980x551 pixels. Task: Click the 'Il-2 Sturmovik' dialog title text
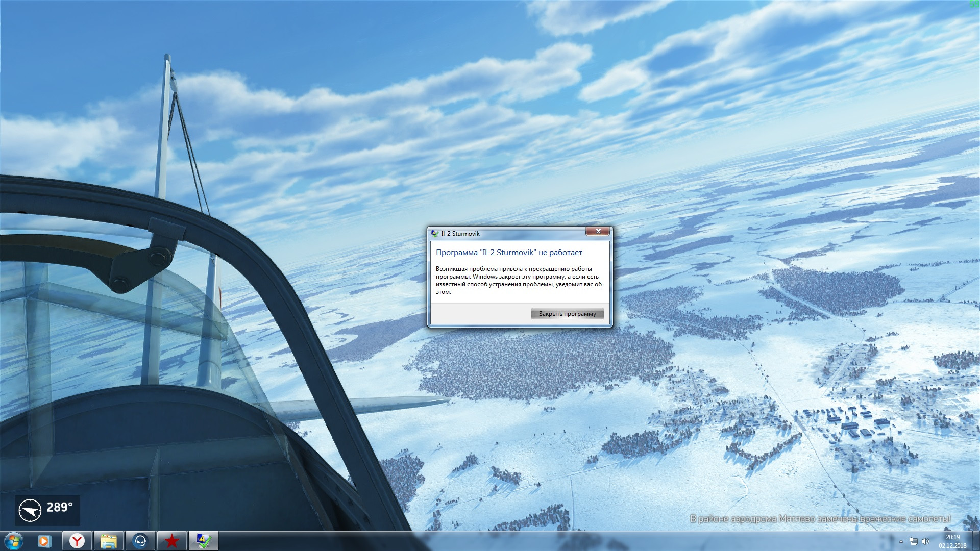coord(460,234)
